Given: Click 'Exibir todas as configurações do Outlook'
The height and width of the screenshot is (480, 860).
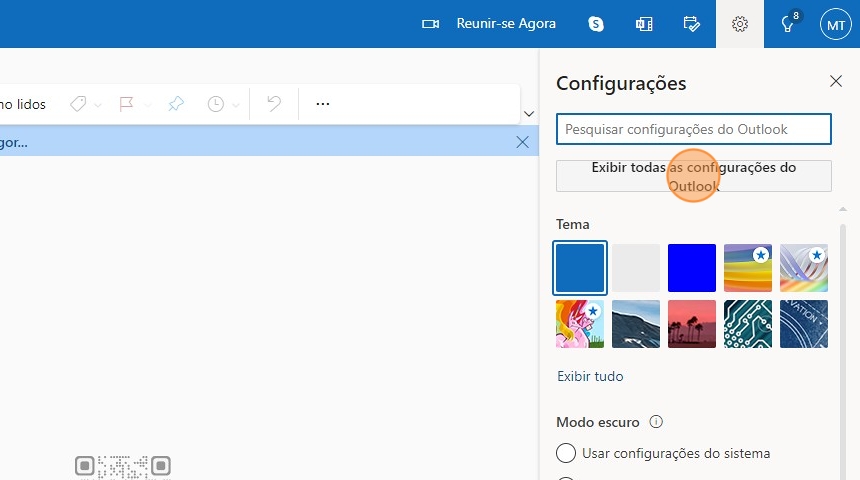Looking at the screenshot, I should click(x=694, y=176).
